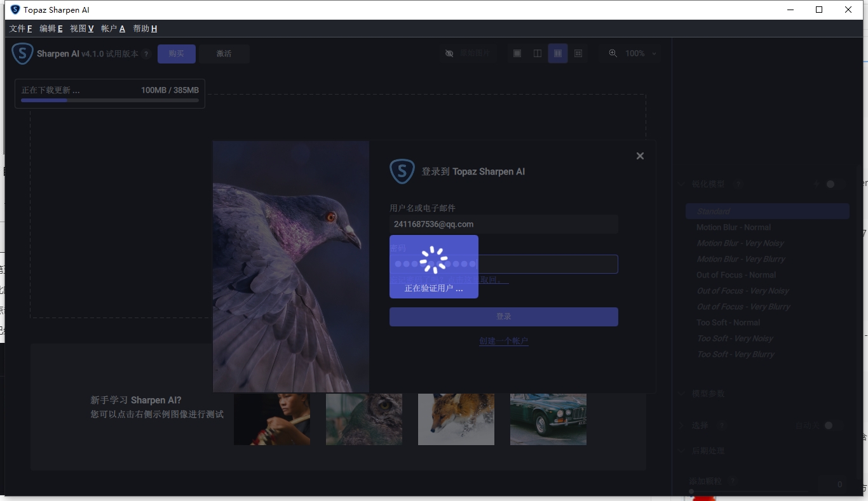
Task: Click the title bar app icon
Action: 15,10
